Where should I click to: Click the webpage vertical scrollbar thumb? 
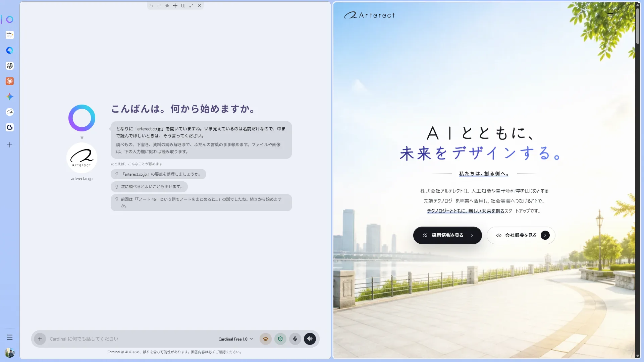[638, 26]
